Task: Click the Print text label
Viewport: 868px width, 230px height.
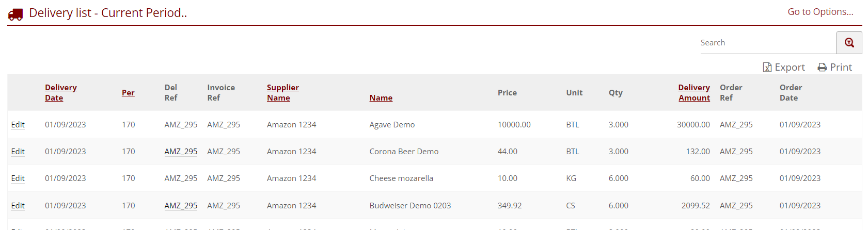Action: (841, 68)
